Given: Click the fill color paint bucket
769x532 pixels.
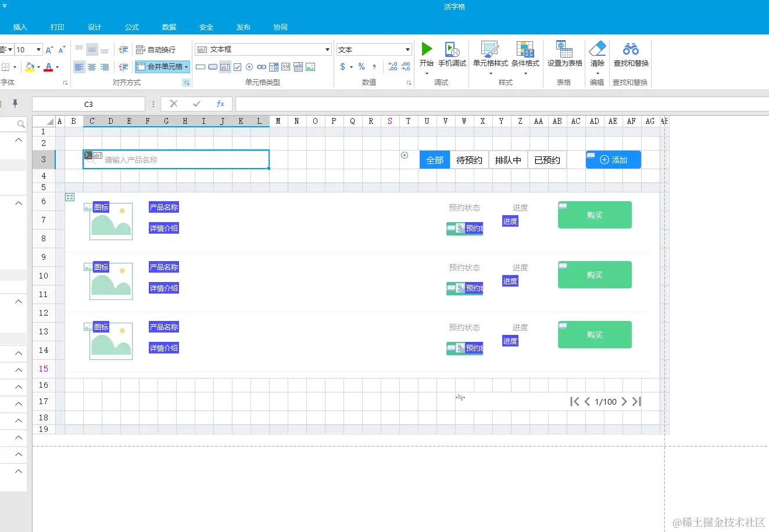Looking at the screenshot, I should point(30,67).
